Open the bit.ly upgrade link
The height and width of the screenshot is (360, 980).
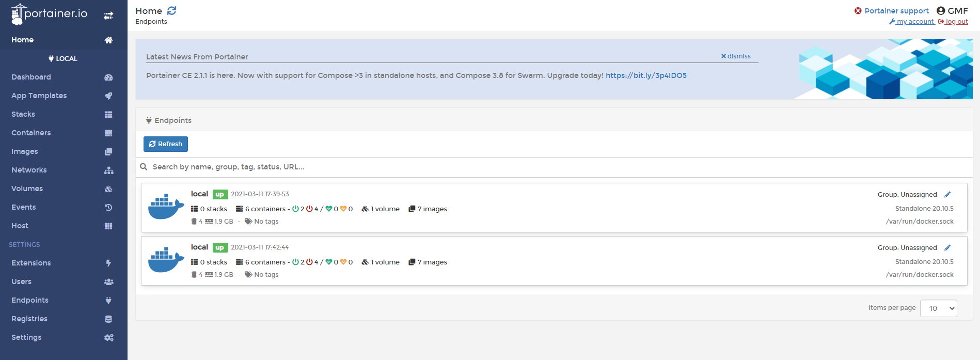tap(646, 75)
